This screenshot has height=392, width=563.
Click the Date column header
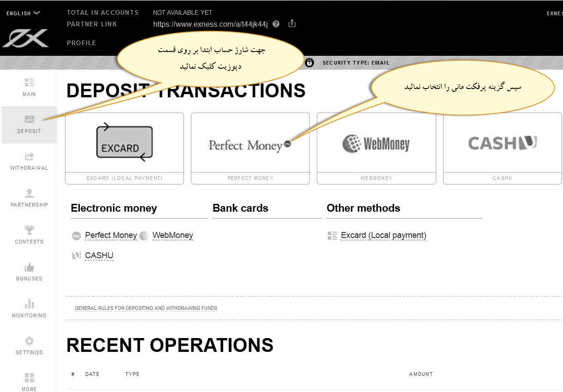pos(92,374)
